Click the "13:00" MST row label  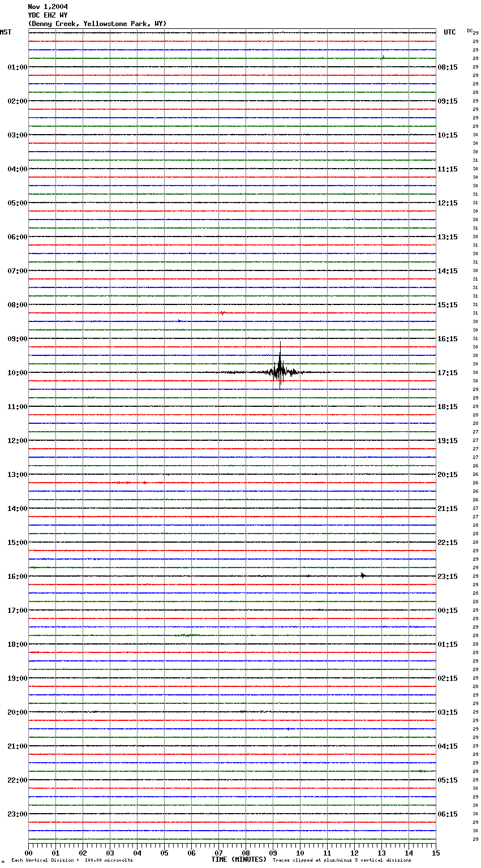coord(18,475)
